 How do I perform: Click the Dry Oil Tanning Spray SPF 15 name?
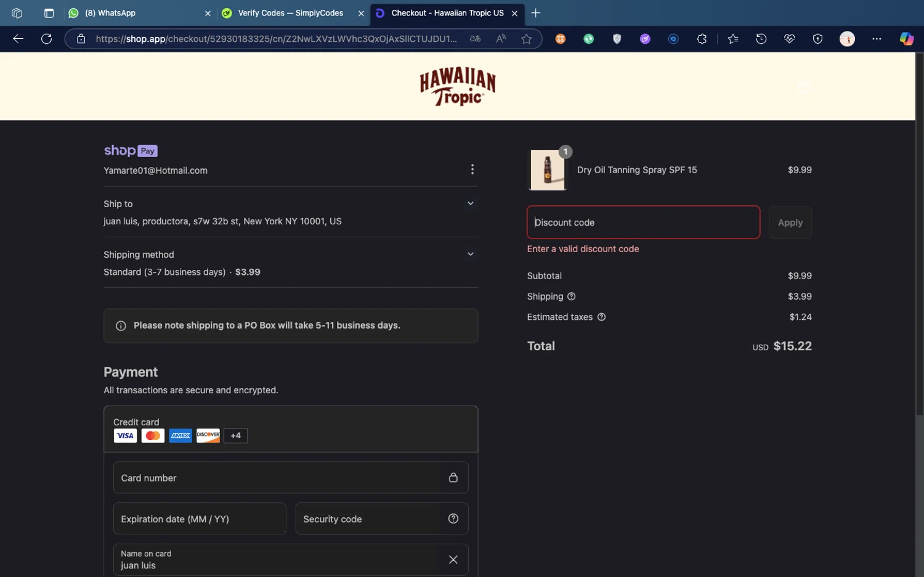(637, 170)
